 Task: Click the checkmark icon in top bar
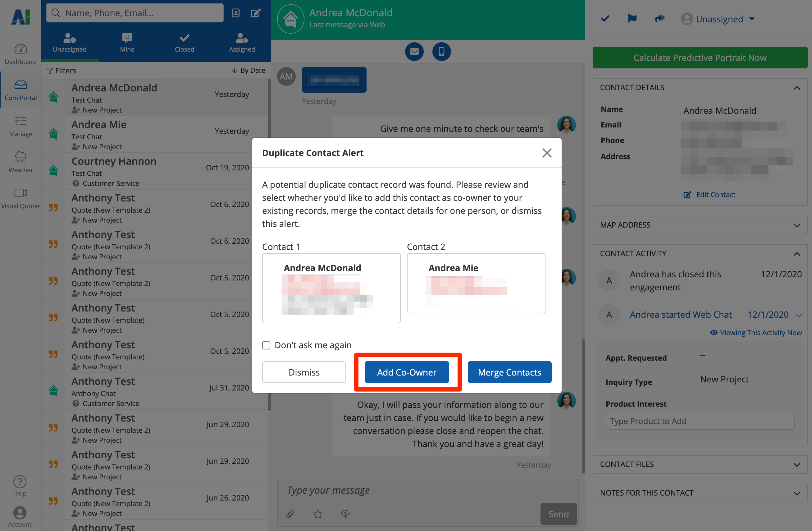click(x=605, y=18)
